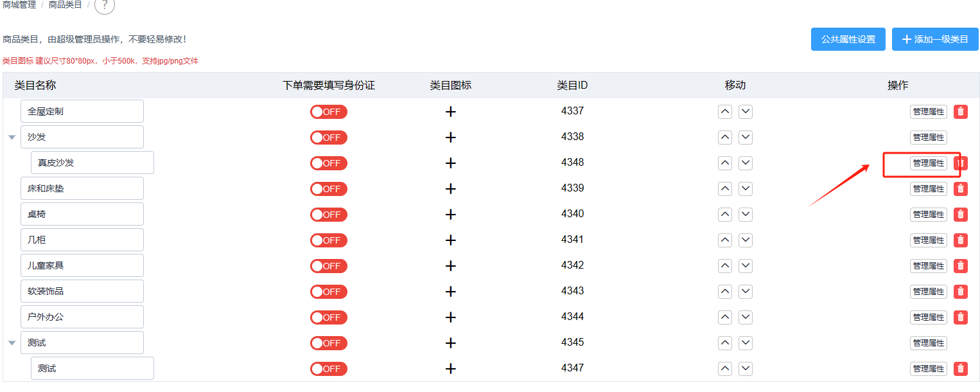Screen dimensions: 980x392
Task: Click the help question mark icon in breadcrumb
Action: point(105,5)
